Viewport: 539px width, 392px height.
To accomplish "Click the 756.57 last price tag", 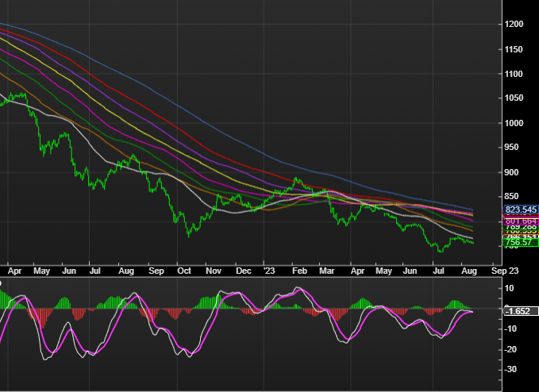I will click(x=521, y=242).
